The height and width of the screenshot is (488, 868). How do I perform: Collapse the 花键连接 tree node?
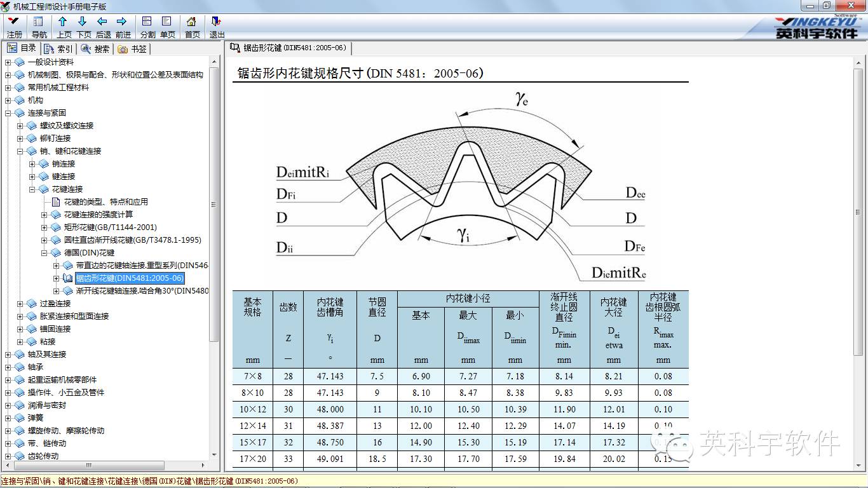[32, 189]
